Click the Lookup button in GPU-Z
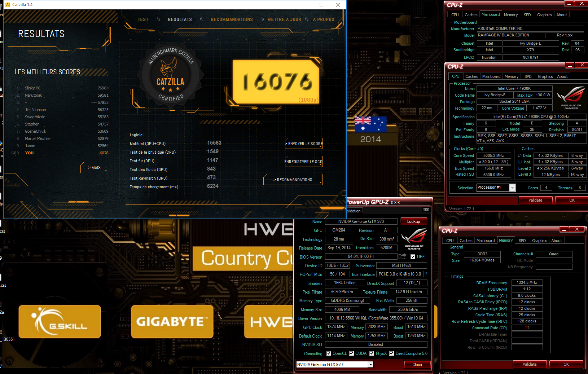588x374 pixels. 413,221
